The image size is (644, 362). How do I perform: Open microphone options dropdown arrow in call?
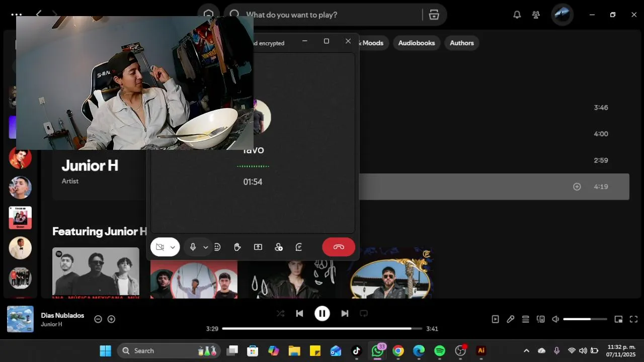205,247
